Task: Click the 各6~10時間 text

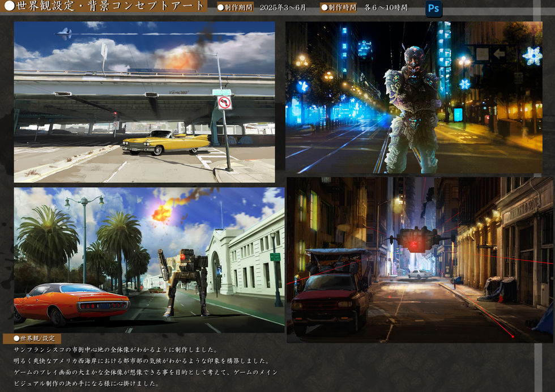Action: (386, 7)
